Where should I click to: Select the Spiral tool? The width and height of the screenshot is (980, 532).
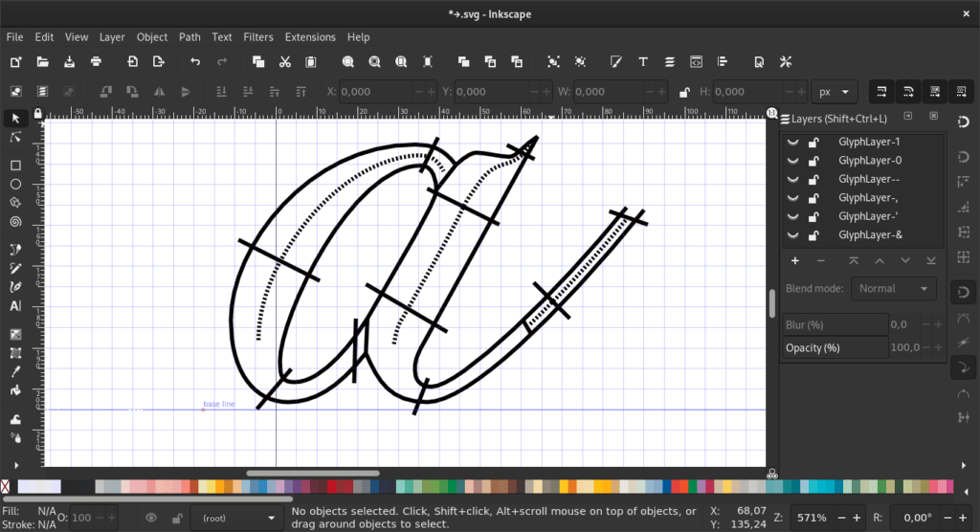click(15, 221)
